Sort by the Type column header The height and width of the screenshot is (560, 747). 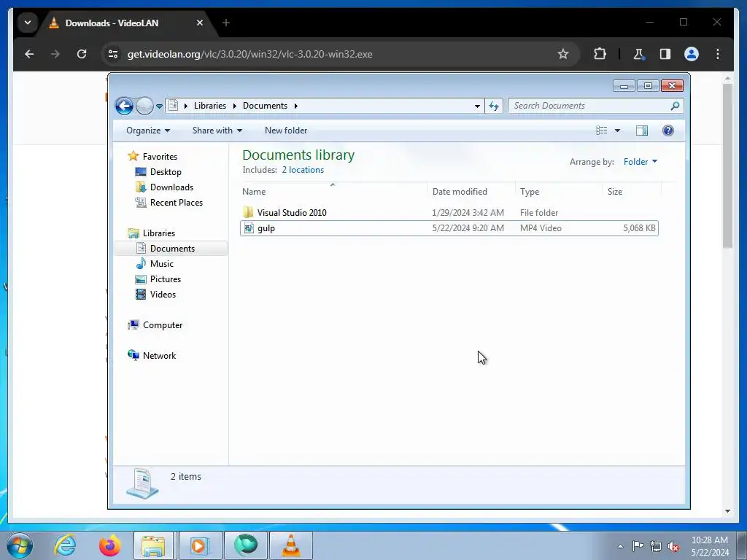point(559,192)
